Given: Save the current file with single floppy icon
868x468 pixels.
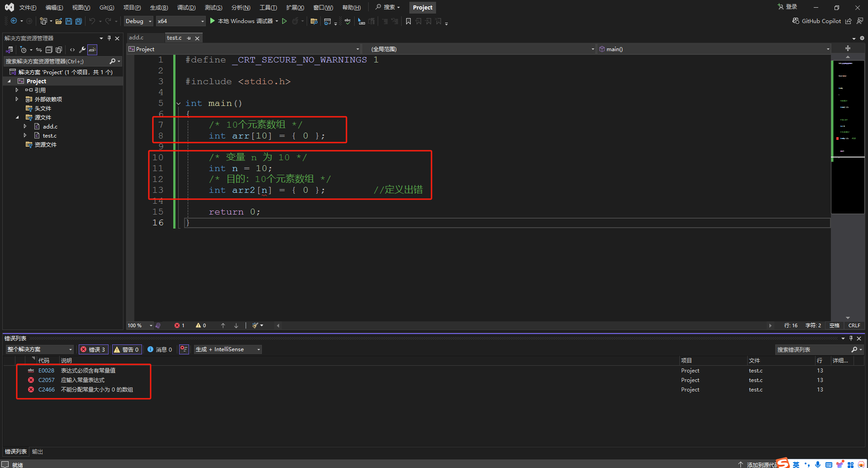Looking at the screenshot, I should click(69, 21).
